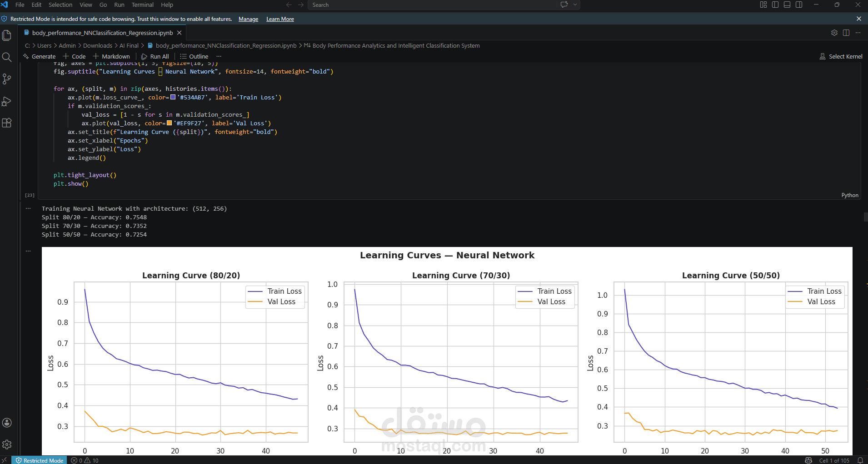Click the Body Performance Analytics heading breadcrumb

click(x=392, y=45)
